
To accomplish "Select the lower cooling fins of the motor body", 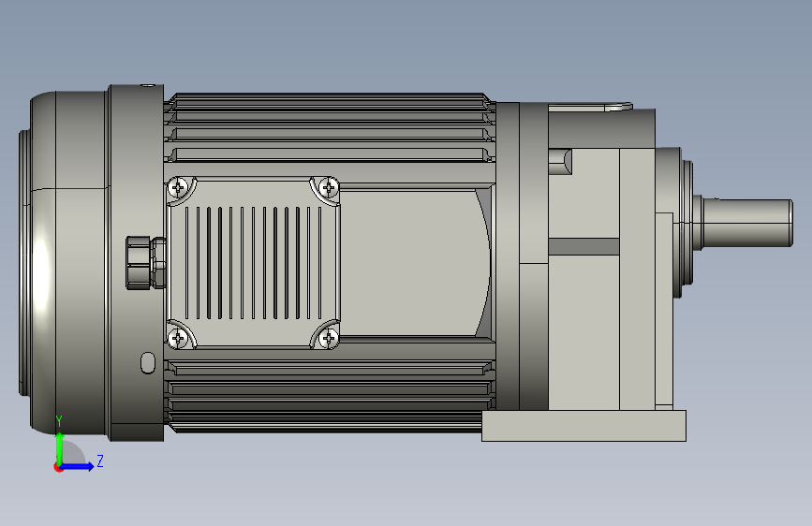I will [x=331, y=396].
